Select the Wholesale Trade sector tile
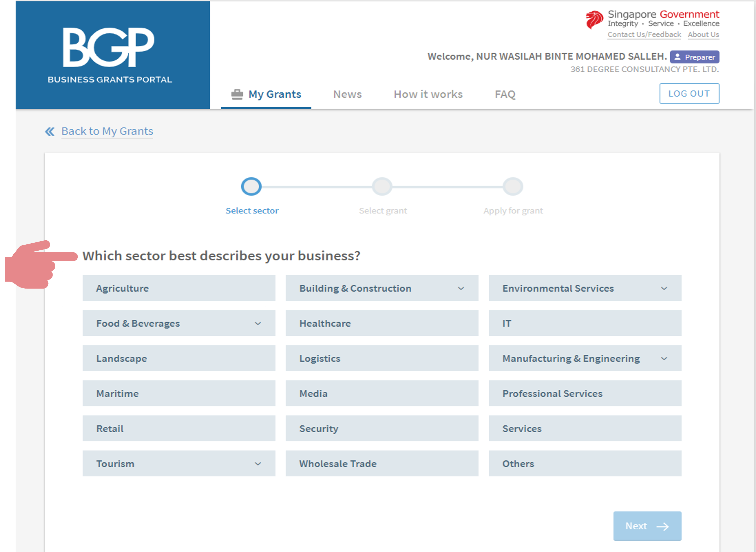This screenshot has width=756, height=552. click(382, 464)
